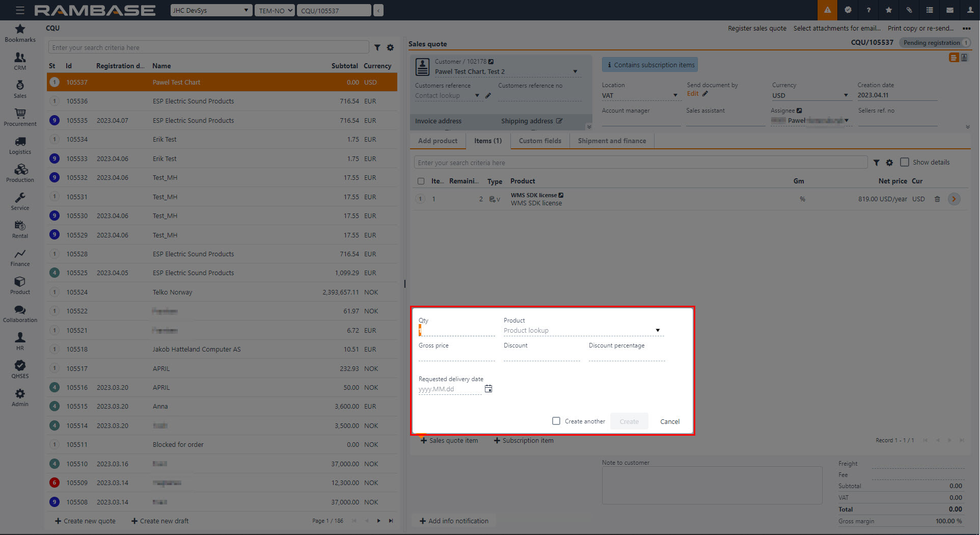This screenshot has height=535, width=980.
Task: Check the Show details checkbox
Action: pos(905,162)
